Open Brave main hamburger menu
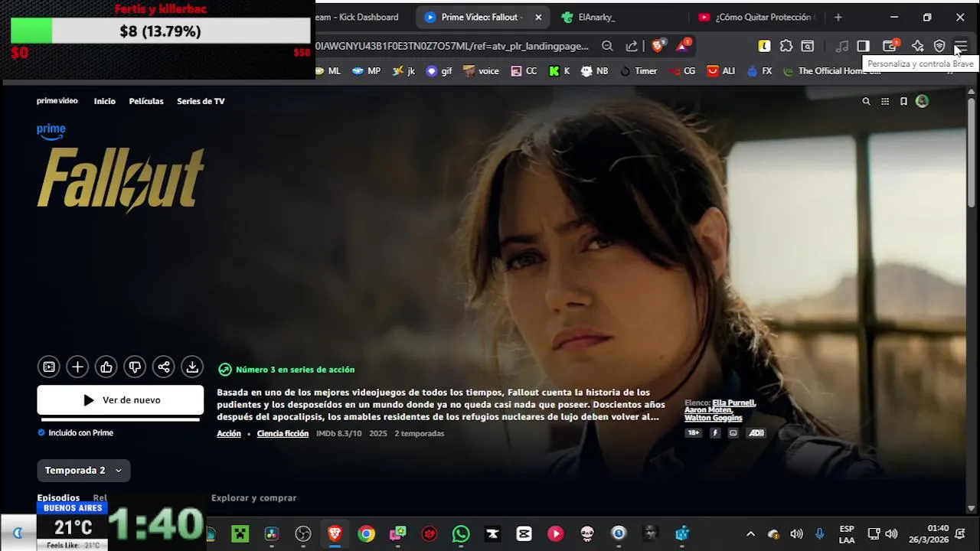980x551 pixels. pyautogui.click(x=962, y=47)
